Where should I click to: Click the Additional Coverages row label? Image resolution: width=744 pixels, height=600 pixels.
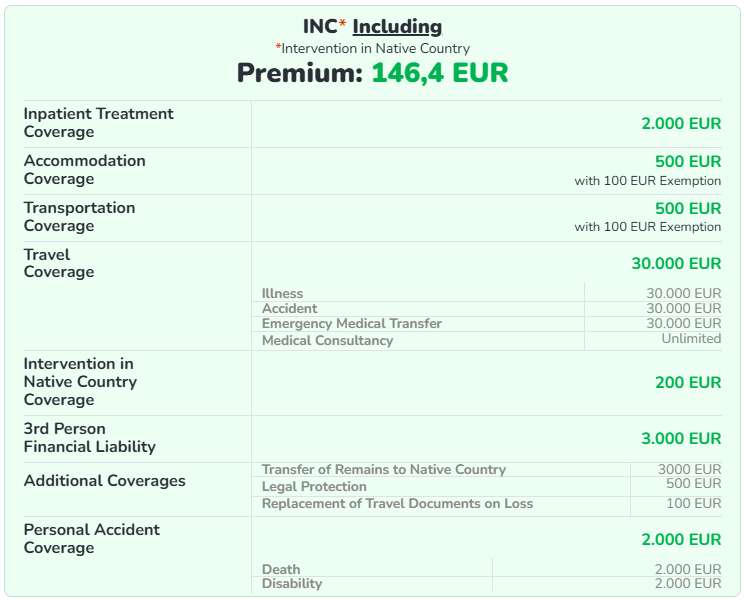click(x=105, y=481)
